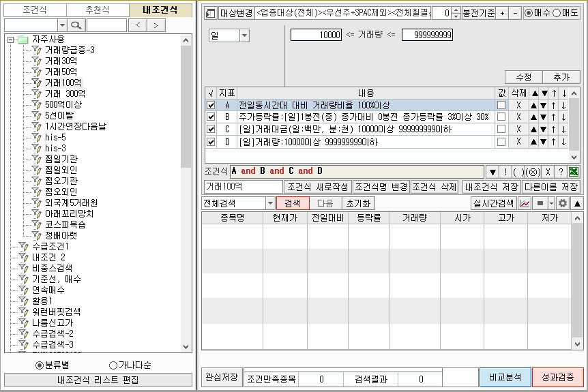Image resolution: width=588 pixels, height=392 pixels.
Task: Check the 값 checkbox for row D
Action: [x=501, y=142]
